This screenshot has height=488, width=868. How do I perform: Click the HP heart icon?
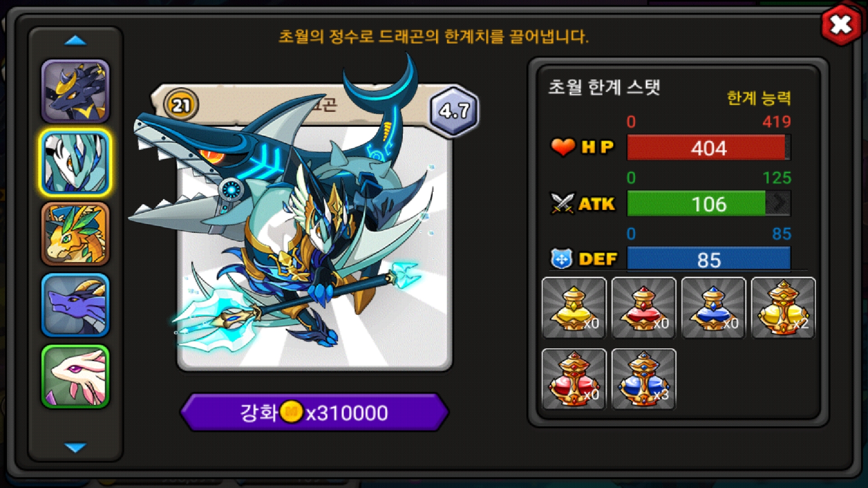(563, 147)
